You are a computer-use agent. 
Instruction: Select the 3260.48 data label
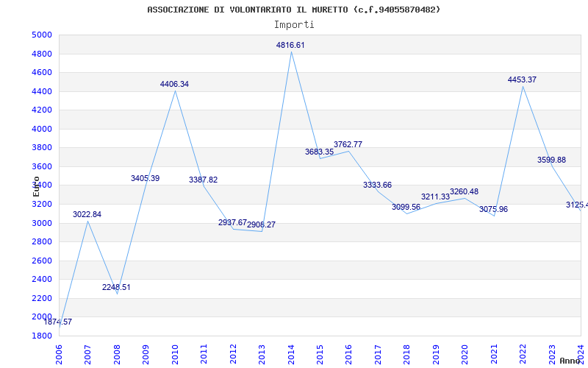click(x=465, y=192)
